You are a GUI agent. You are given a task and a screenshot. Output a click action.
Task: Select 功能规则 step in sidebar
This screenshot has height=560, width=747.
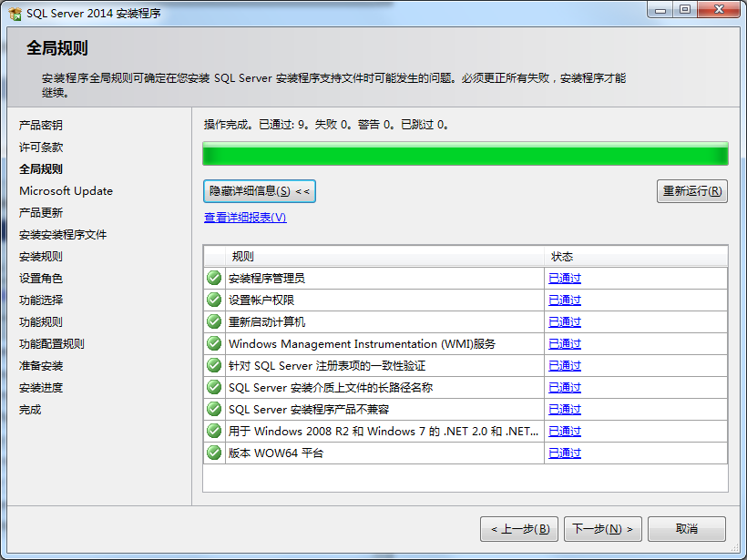tap(41, 322)
